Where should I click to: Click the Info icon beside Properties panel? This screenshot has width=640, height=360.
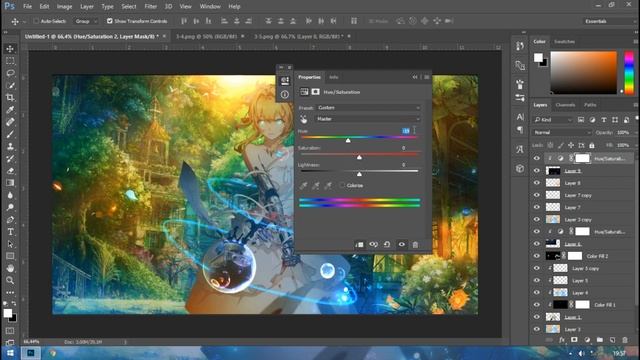coord(285,94)
